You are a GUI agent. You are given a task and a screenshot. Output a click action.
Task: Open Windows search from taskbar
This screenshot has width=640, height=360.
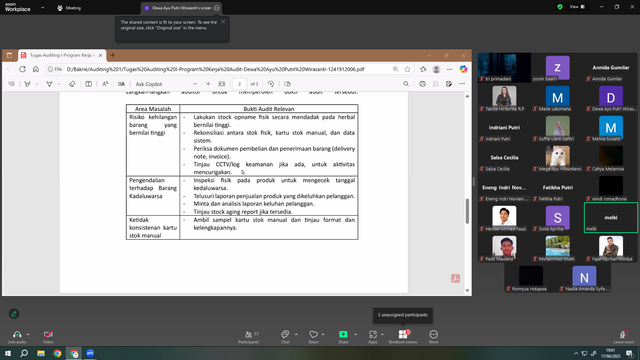tap(24, 353)
